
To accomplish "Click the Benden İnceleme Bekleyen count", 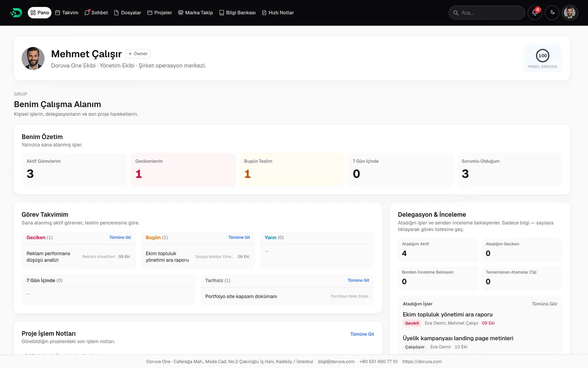I will click(x=404, y=282).
